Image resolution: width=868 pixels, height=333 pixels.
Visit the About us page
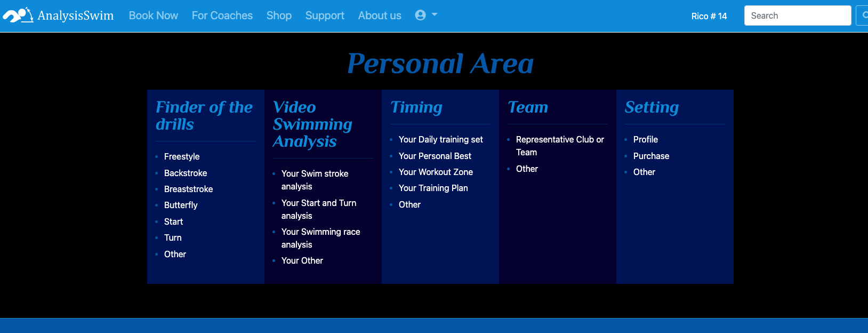point(380,15)
